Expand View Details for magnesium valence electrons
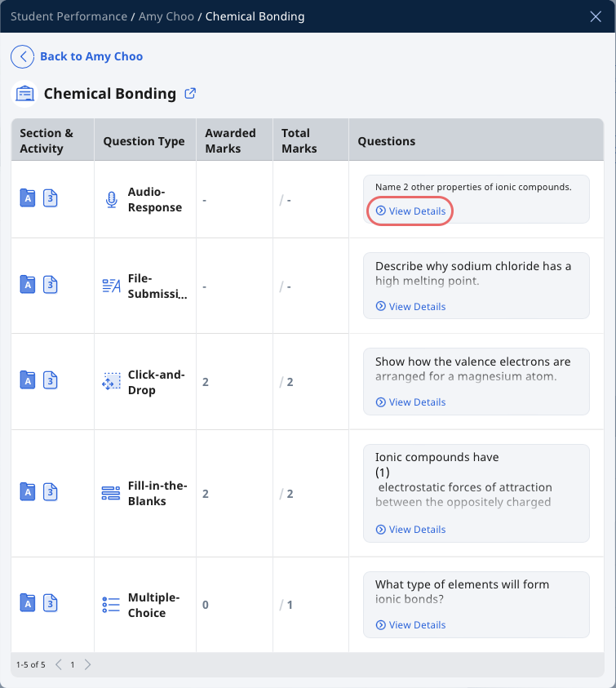The width and height of the screenshot is (616, 688). pyautogui.click(x=410, y=402)
